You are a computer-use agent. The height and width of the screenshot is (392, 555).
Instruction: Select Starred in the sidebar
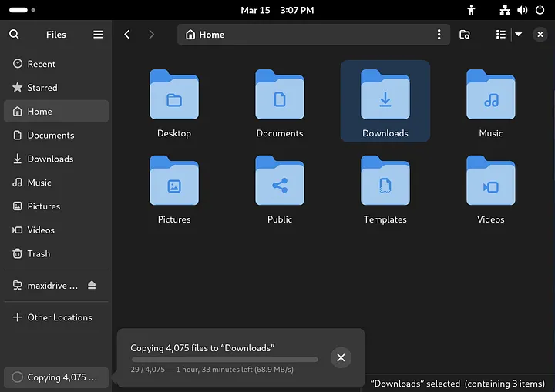click(x=42, y=88)
